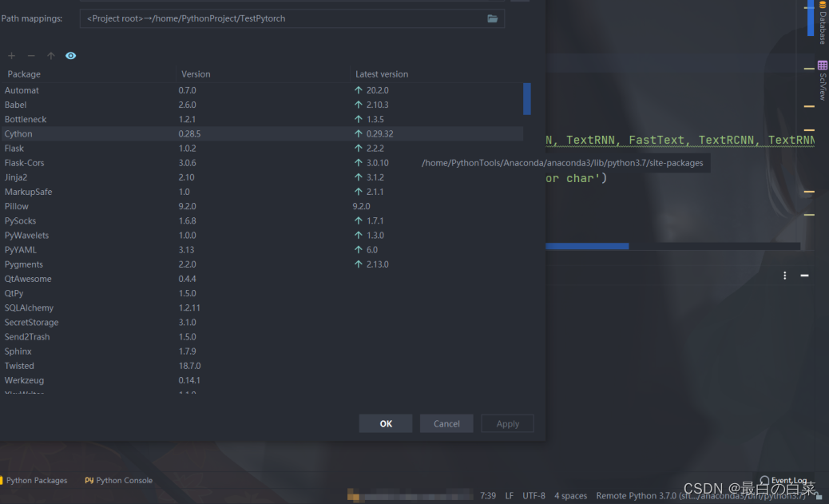Select the Werkzeug package row
The height and width of the screenshot is (504, 829).
click(x=262, y=380)
